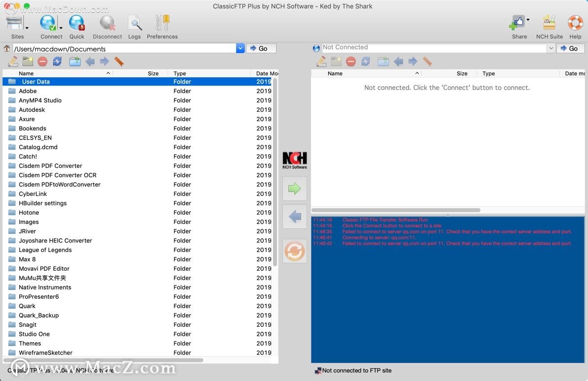Select the Cisdem PDF Converter OCR folder

(x=137, y=175)
